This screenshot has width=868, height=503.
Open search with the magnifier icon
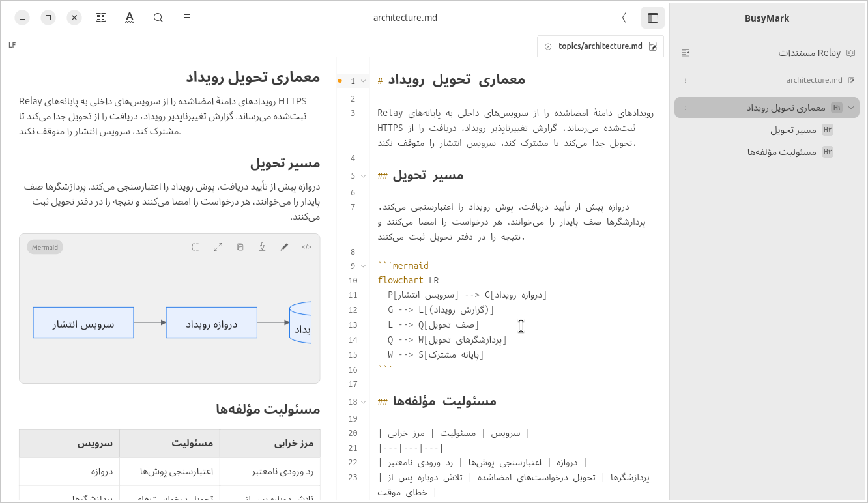pyautogui.click(x=158, y=18)
